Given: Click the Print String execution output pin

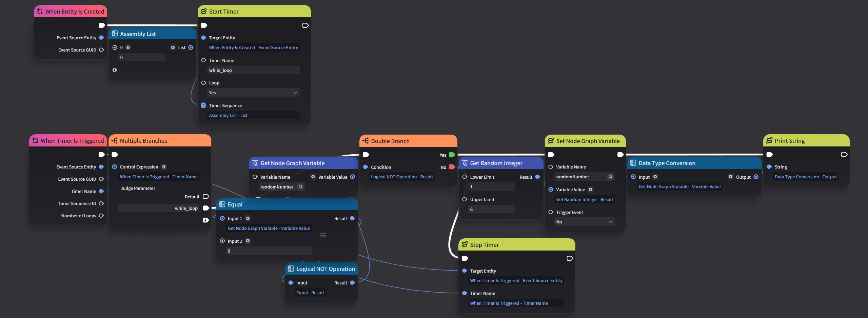Looking at the screenshot, I should [844, 155].
